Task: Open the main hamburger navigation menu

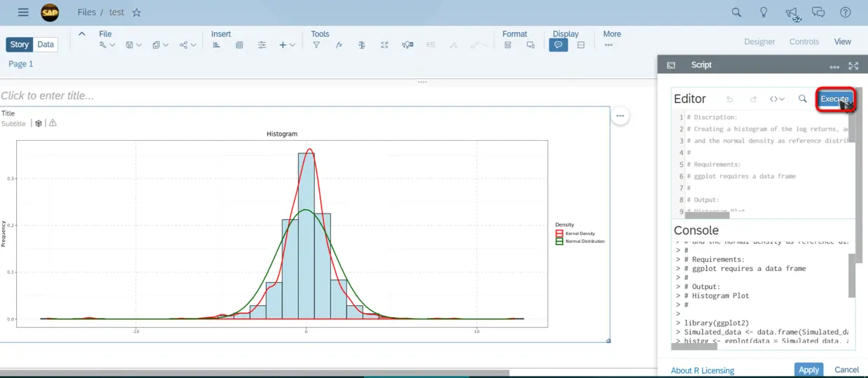Action: [x=23, y=13]
